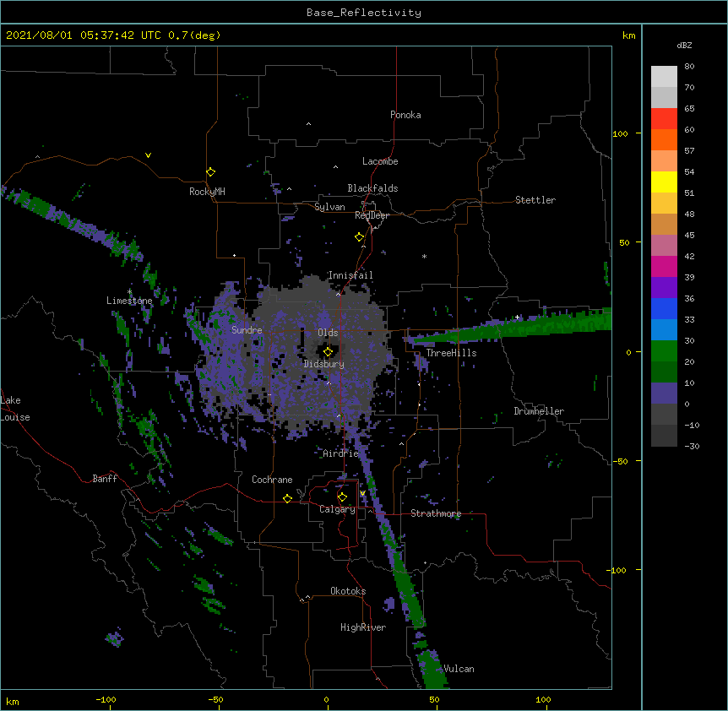Click the Sylvan label
Image resolution: width=728 pixels, height=711 pixels.
(329, 207)
